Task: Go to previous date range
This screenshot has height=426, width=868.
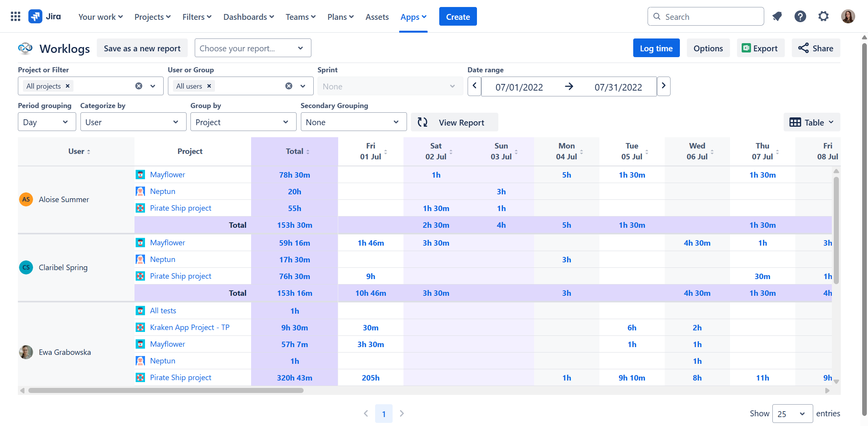Action: click(474, 86)
